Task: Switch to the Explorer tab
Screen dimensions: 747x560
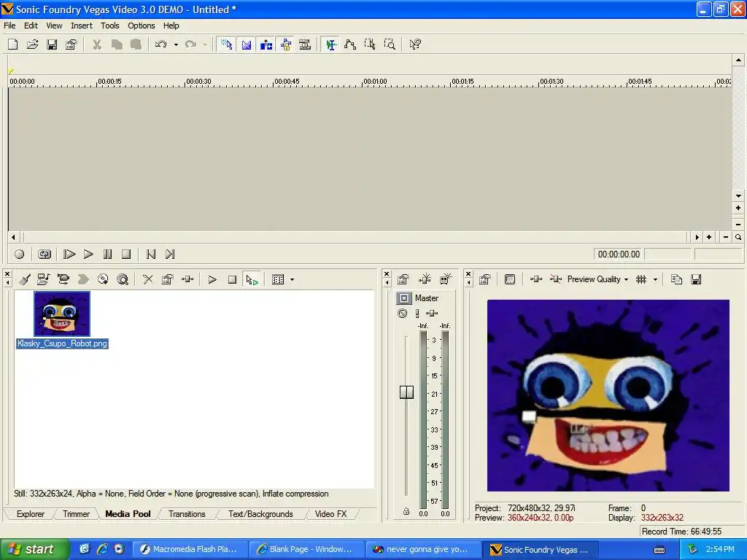Action: pyautogui.click(x=31, y=514)
